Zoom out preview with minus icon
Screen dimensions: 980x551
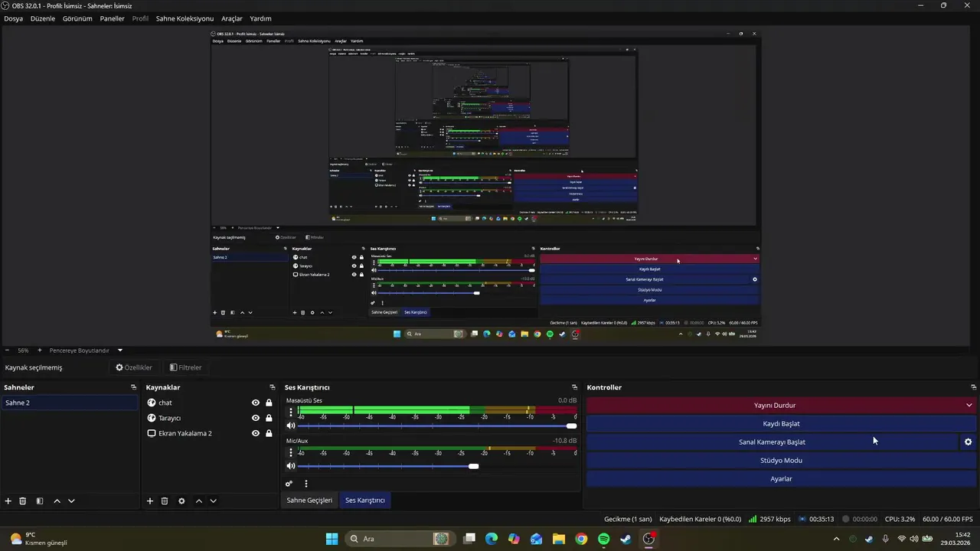click(x=7, y=350)
